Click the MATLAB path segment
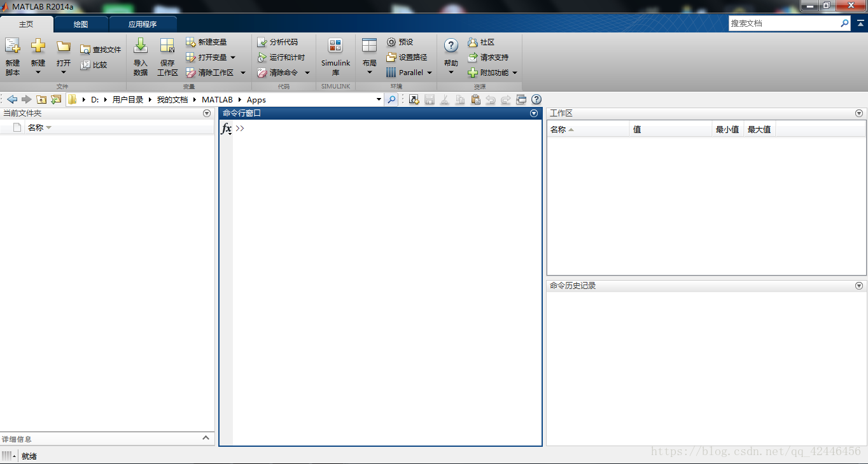868x464 pixels. 217,100
